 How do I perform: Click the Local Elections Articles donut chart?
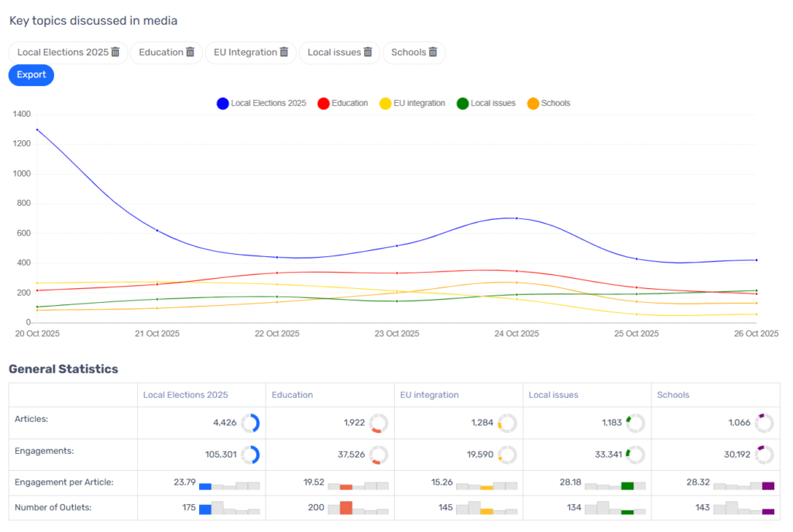tap(249, 423)
